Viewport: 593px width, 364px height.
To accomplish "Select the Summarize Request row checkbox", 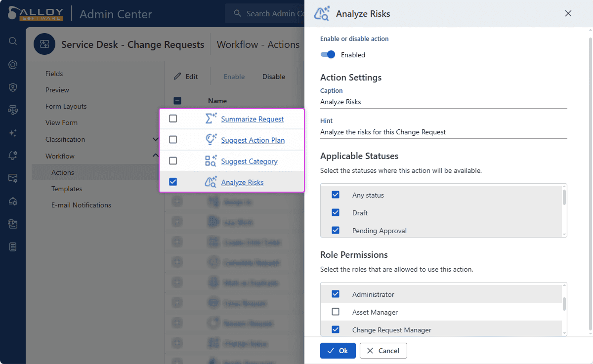I will pyautogui.click(x=173, y=119).
